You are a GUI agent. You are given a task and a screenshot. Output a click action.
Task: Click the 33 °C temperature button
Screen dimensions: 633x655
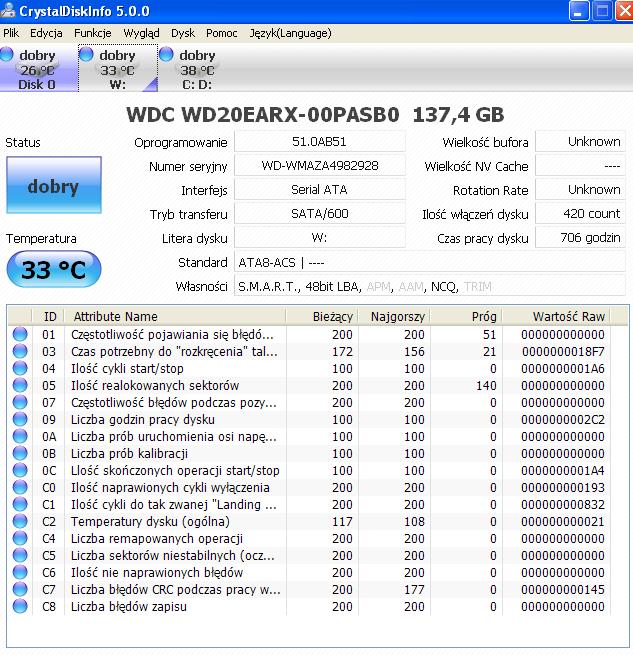54,269
